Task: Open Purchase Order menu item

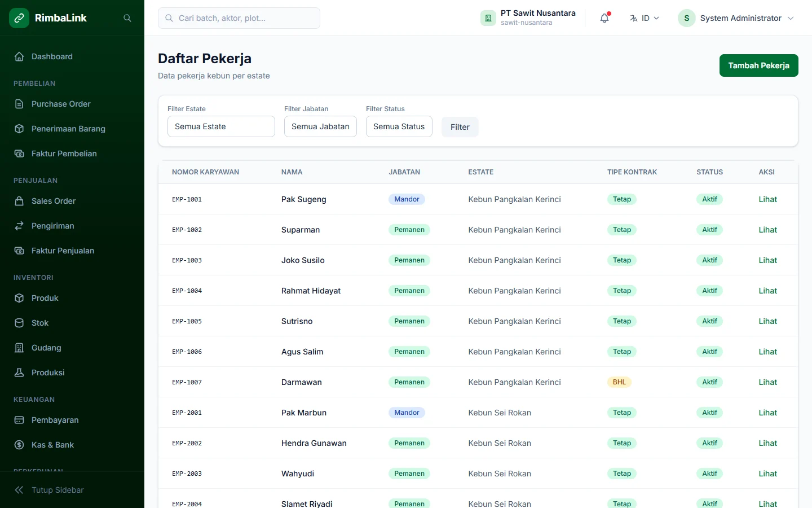Action: tap(72, 104)
